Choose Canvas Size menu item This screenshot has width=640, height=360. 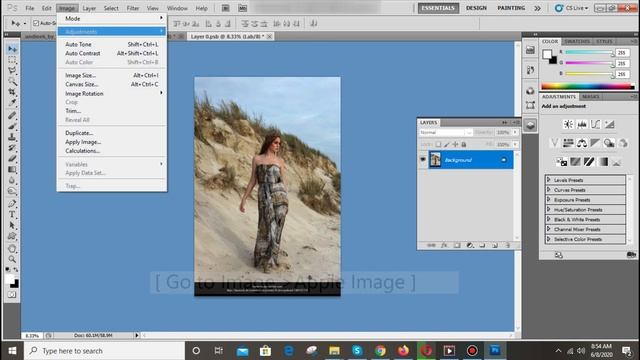[111, 84]
